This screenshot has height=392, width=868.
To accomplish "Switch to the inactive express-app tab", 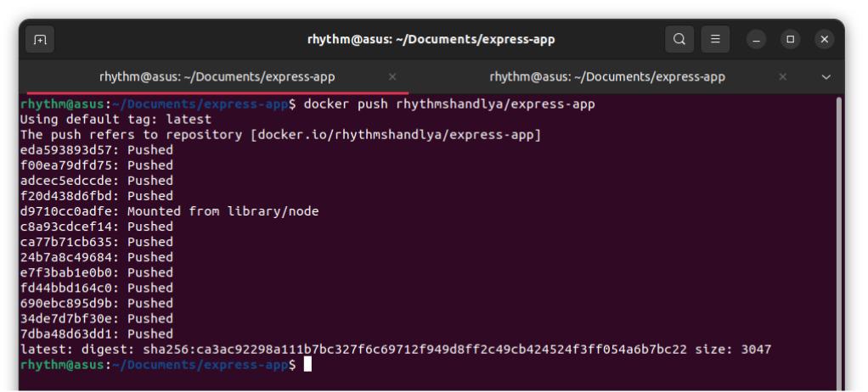I will click(x=607, y=76).
